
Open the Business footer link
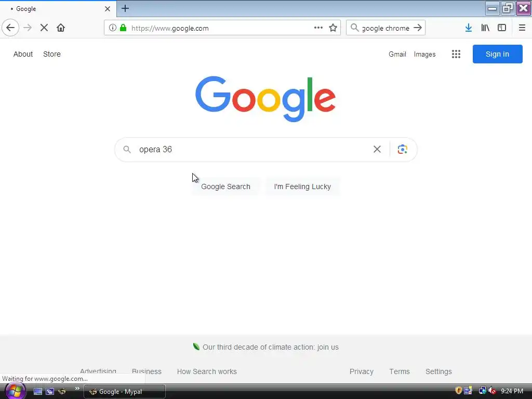(x=147, y=371)
